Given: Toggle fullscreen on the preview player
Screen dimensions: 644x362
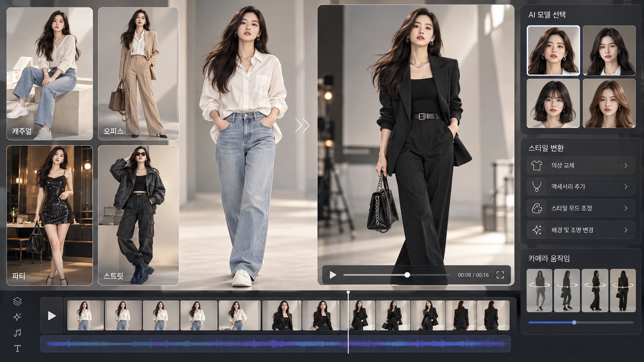Looking at the screenshot, I should 500,275.
